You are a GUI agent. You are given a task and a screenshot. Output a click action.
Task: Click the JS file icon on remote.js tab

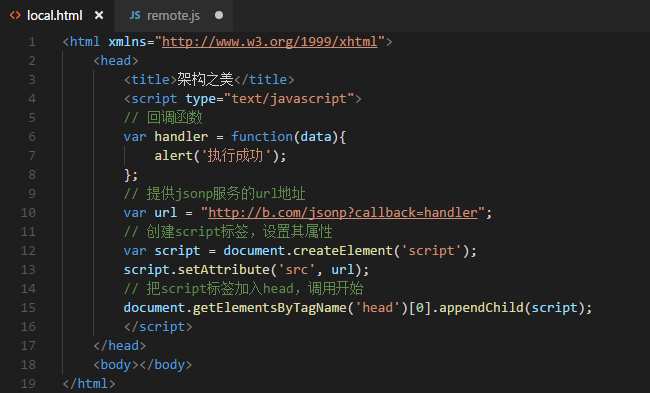point(135,15)
